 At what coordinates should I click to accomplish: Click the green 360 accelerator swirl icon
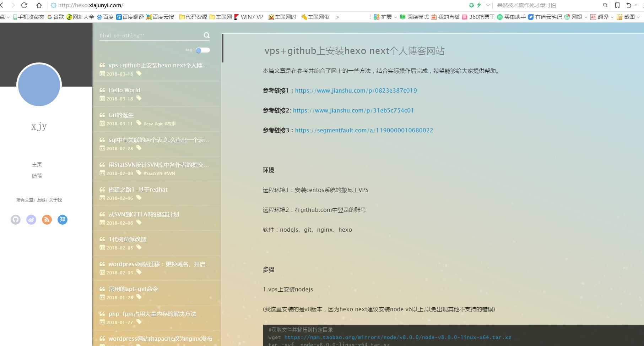(471, 5)
